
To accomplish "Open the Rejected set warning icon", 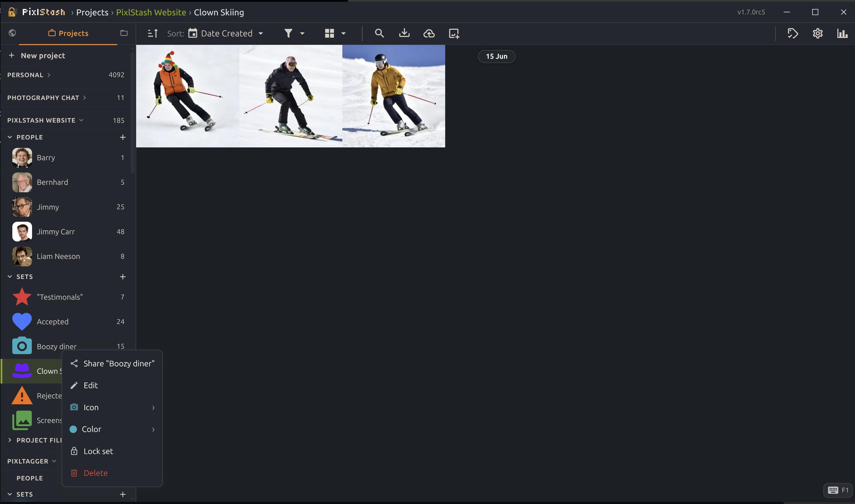I will [x=22, y=396].
